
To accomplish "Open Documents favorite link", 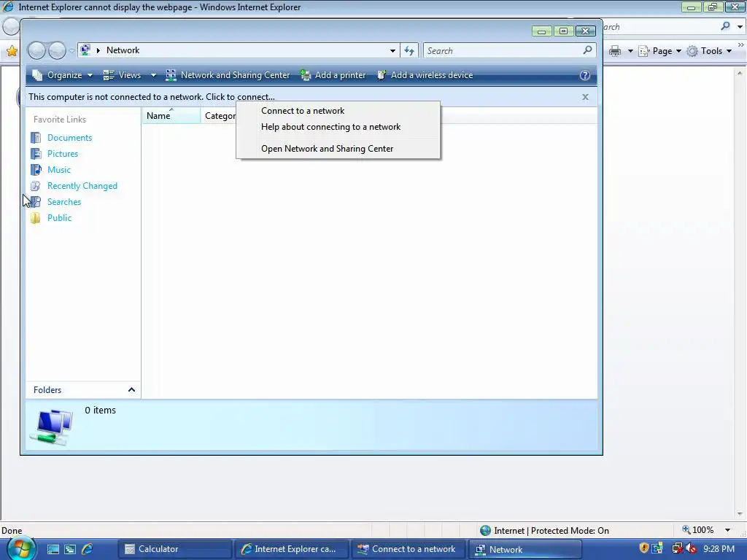I will tap(69, 138).
